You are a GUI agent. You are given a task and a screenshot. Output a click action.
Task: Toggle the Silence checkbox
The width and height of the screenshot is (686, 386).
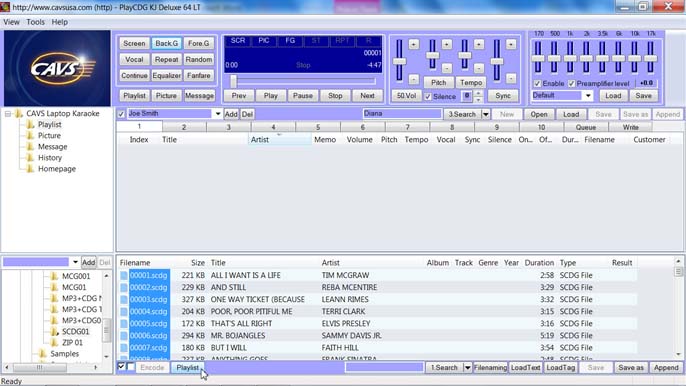[428, 96]
